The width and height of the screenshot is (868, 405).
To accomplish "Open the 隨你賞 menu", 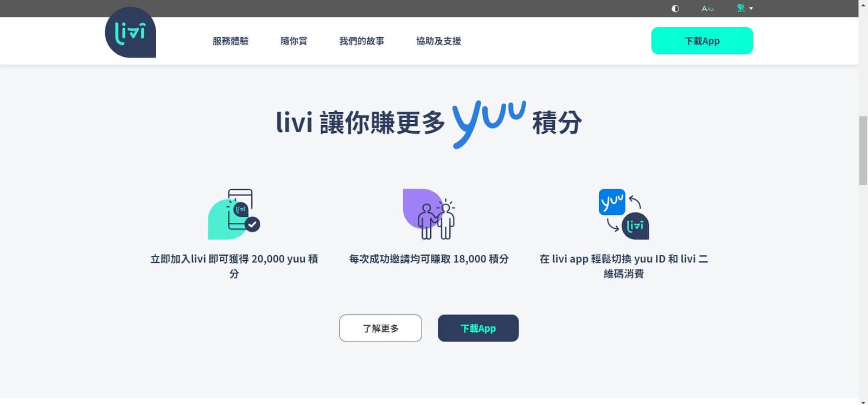I will [293, 41].
